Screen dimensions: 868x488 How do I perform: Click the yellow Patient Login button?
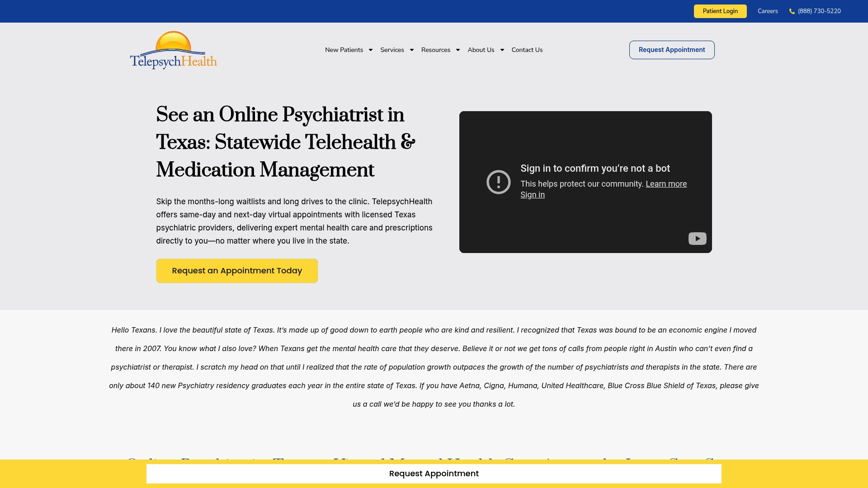pyautogui.click(x=720, y=11)
